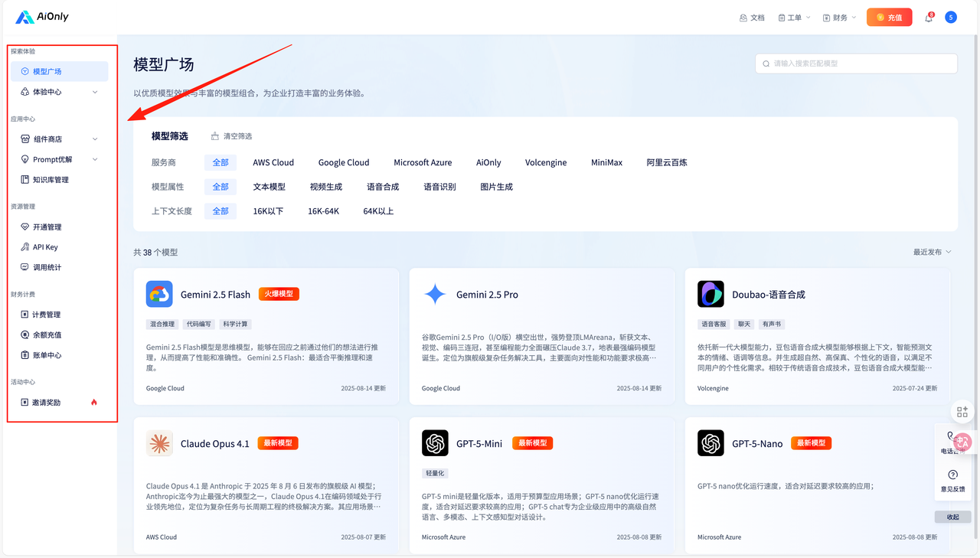The image size is (980, 558).
Task: Click the AiOnly logo
Action: click(42, 17)
